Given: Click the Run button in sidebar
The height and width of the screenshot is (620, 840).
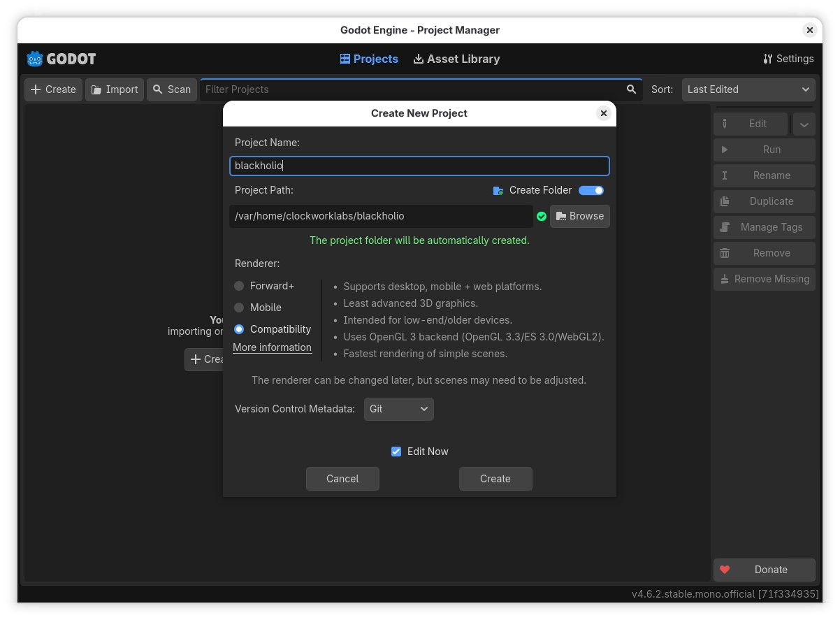Looking at the screenshot, I should point(765,150).
